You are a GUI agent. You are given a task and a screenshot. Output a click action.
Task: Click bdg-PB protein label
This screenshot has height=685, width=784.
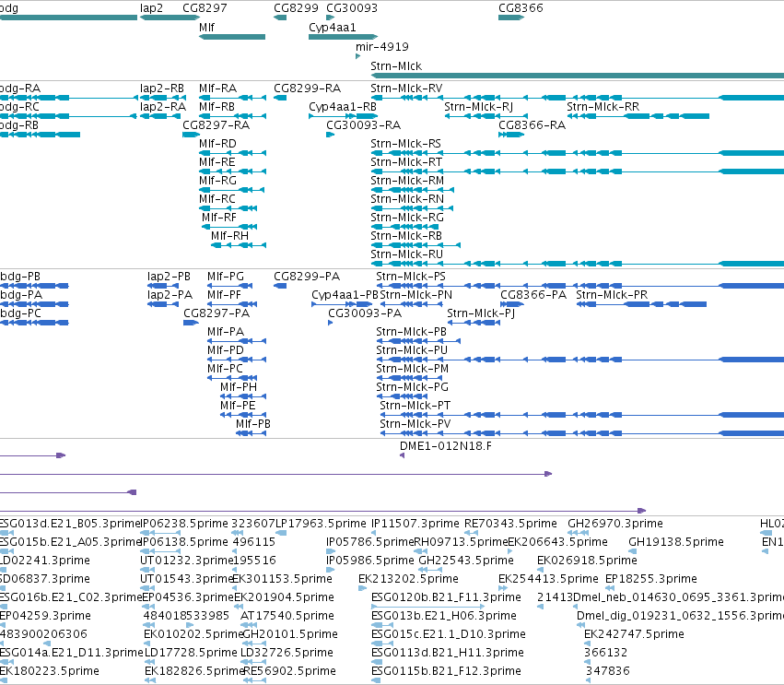pos(20,277)
